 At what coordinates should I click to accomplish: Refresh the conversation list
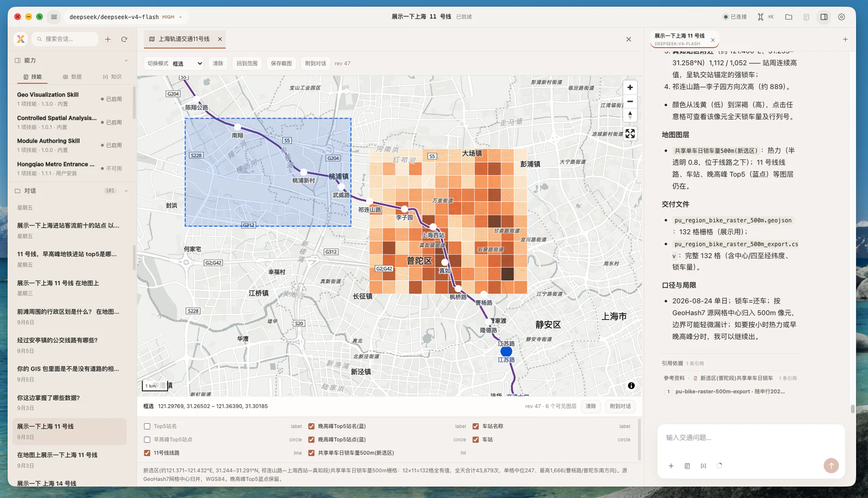click(124, 39)
